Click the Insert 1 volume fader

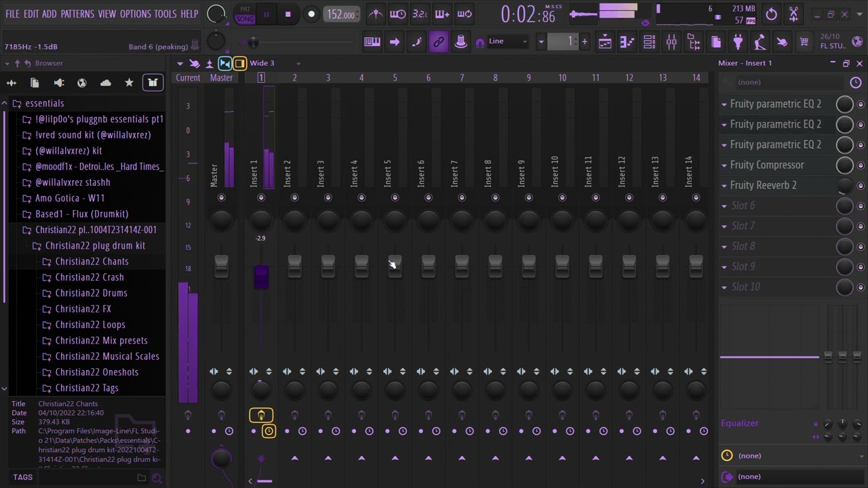click(x=261, y=277)
